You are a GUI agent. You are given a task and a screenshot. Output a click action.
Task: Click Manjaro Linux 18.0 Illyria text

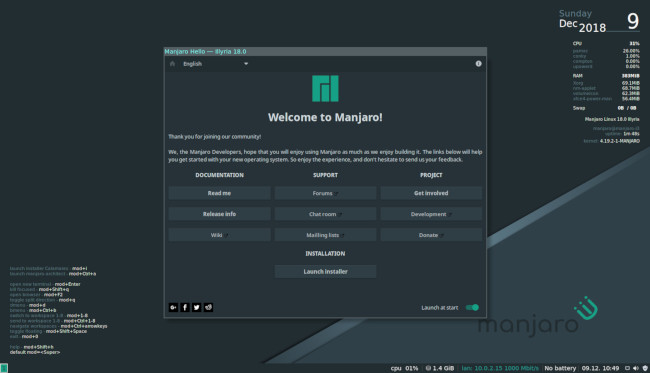[612, 119]
